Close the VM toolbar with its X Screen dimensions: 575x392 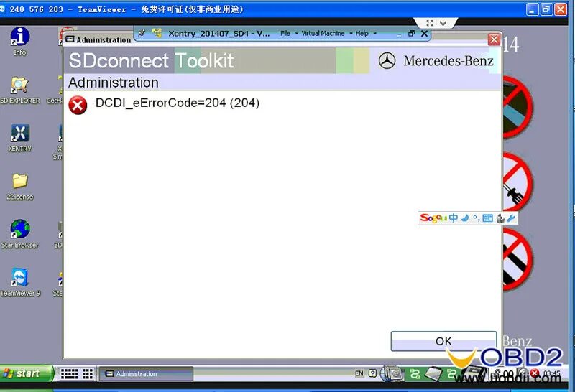coord(424,34)
